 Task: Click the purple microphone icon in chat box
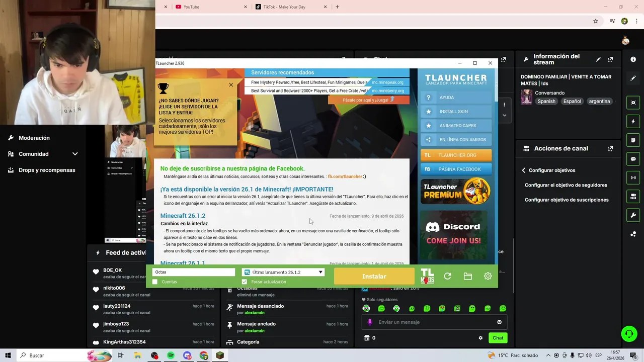[370, 322]
